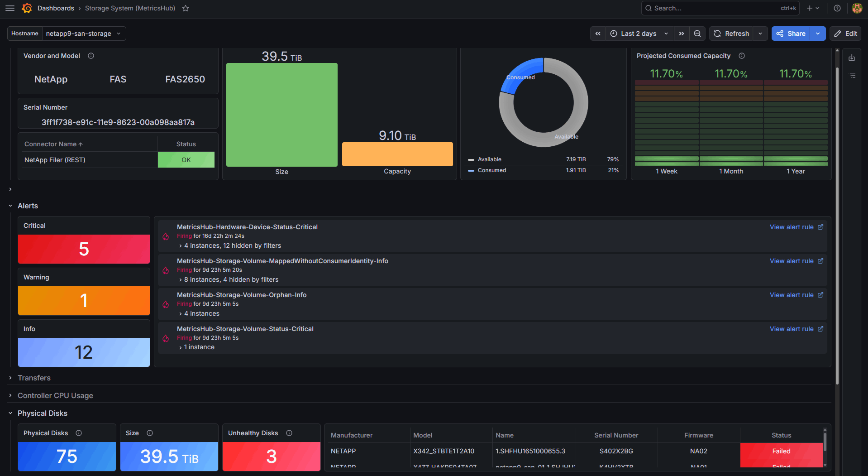This screenshot has width=868, height=476.
Task: Sort disks table by Status column
Action: coord(781,435)
